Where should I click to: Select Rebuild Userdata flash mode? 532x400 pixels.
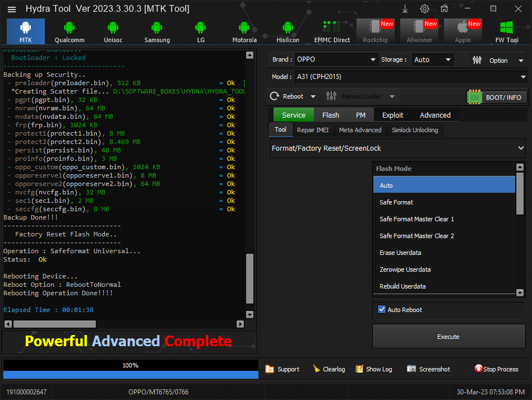click(x=444, y=286)
